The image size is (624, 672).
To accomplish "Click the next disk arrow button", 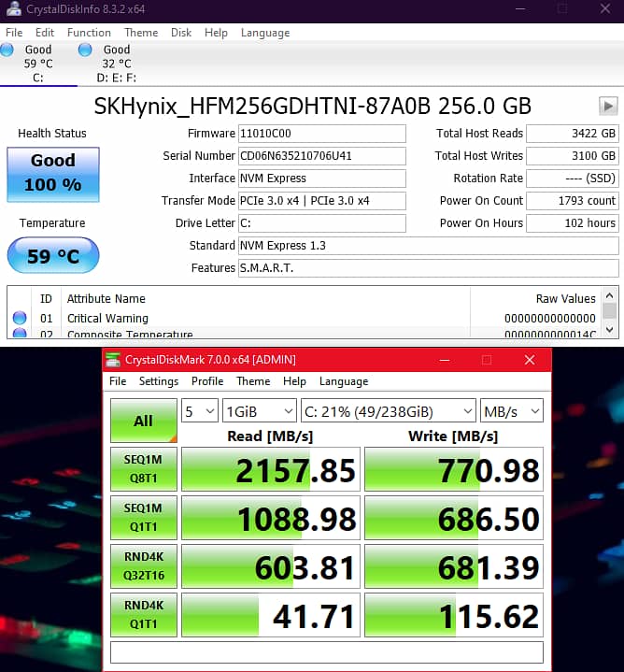I will (x=607, y=106).
